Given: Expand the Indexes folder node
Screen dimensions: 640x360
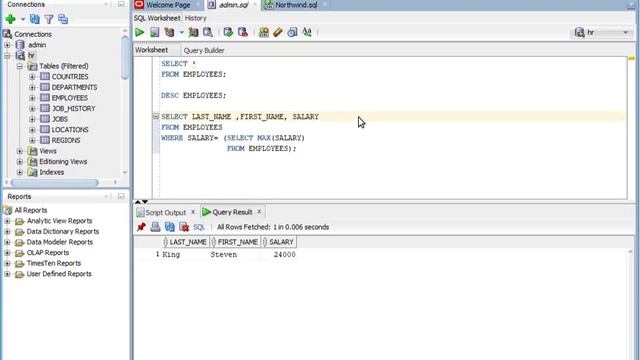Looking at the screenshot, I should point(20,172).
